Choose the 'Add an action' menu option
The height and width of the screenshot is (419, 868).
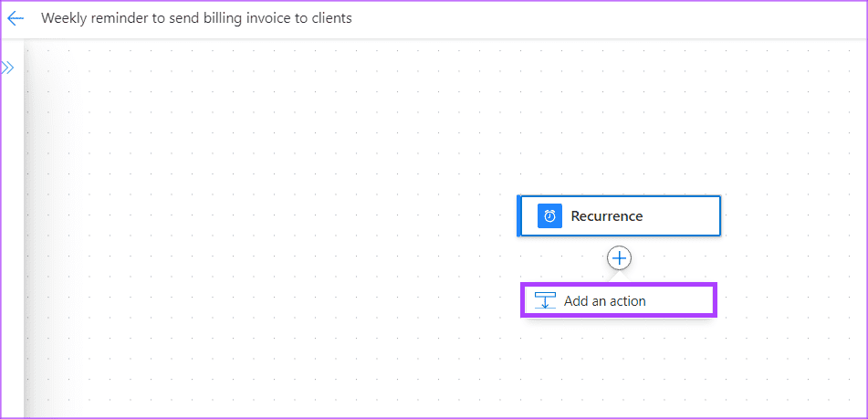click(619, 300)
